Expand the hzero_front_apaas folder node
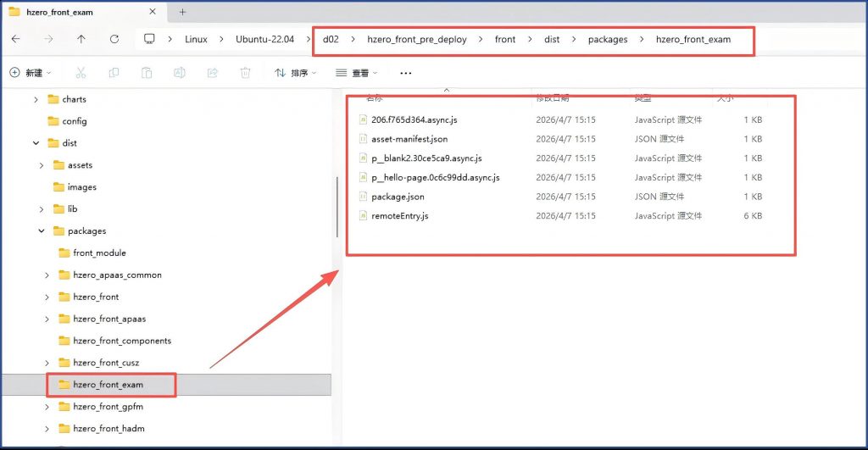Viewport: 868px width, 450px height. [47, 319]
